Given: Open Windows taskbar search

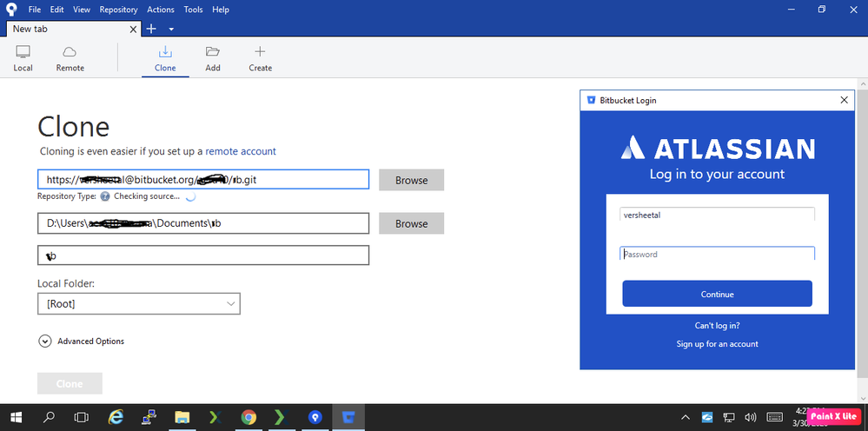Looking at the screenshot, I should (x=49, y=417).
